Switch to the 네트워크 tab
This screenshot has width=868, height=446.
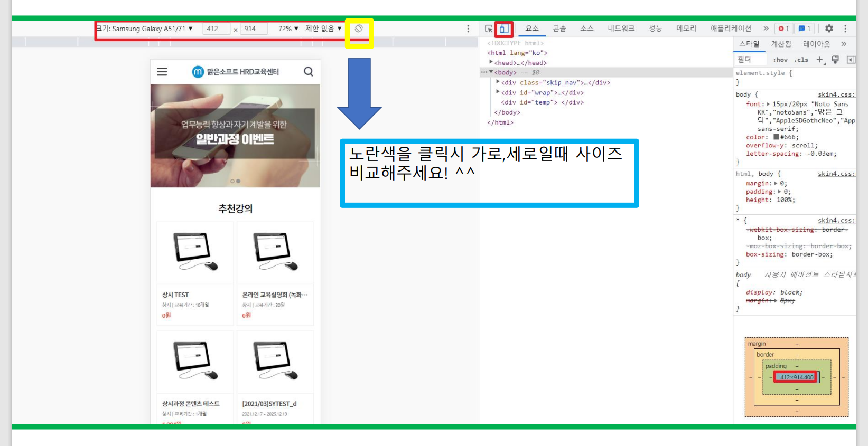621,29
